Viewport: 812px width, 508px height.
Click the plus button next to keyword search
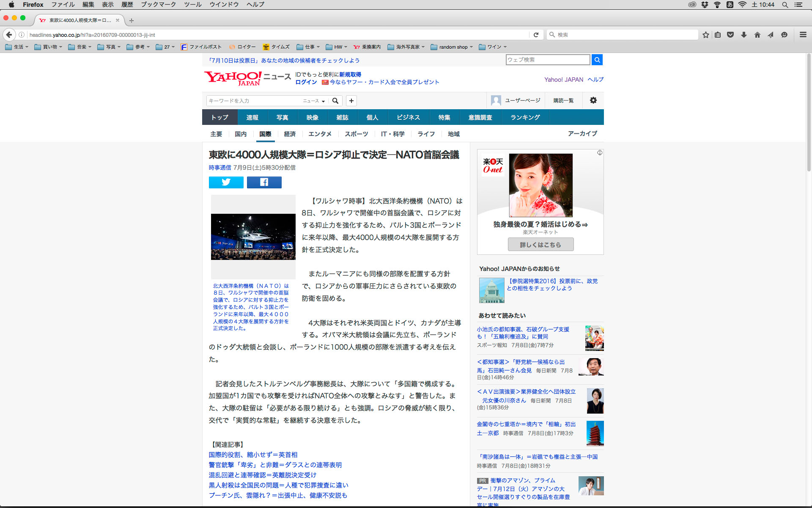(351, 101)
